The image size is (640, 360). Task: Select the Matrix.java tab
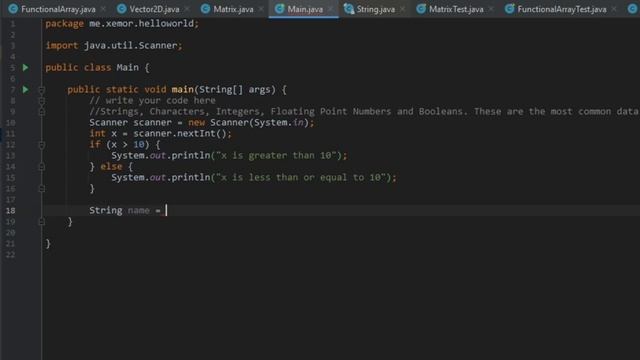pyautogui.click(x=233, y=9)
